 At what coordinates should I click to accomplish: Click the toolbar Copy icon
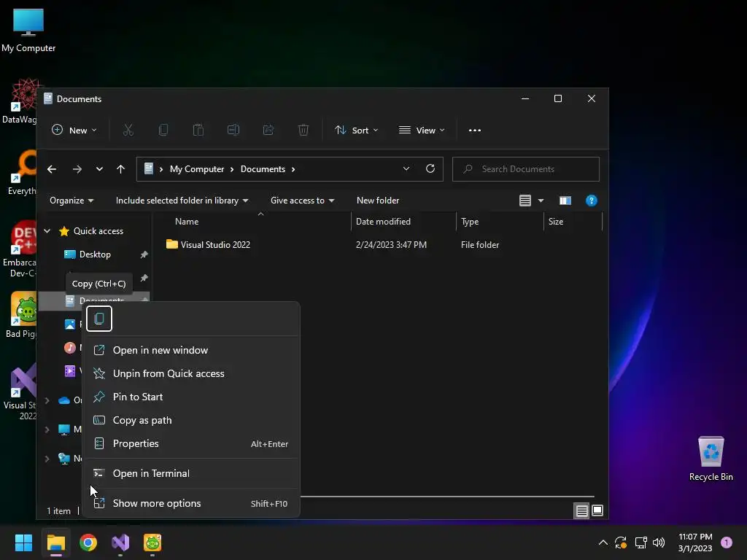[163, 130]
